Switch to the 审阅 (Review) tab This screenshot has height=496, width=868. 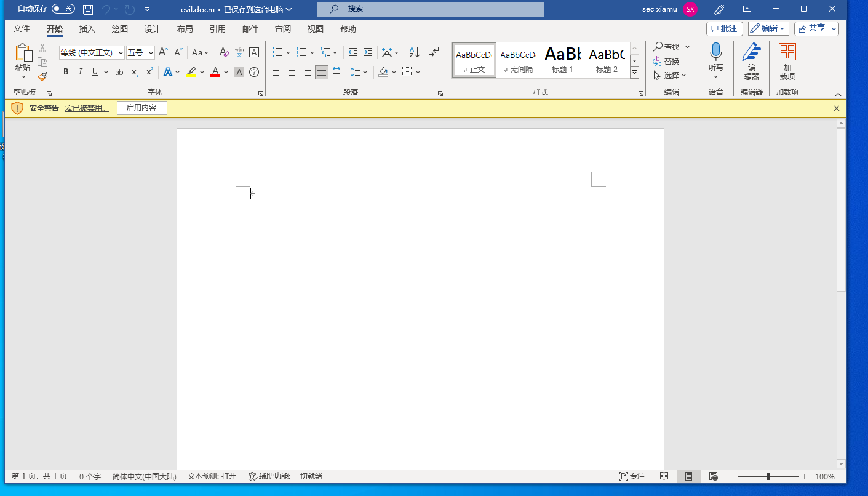pos(283,29)
